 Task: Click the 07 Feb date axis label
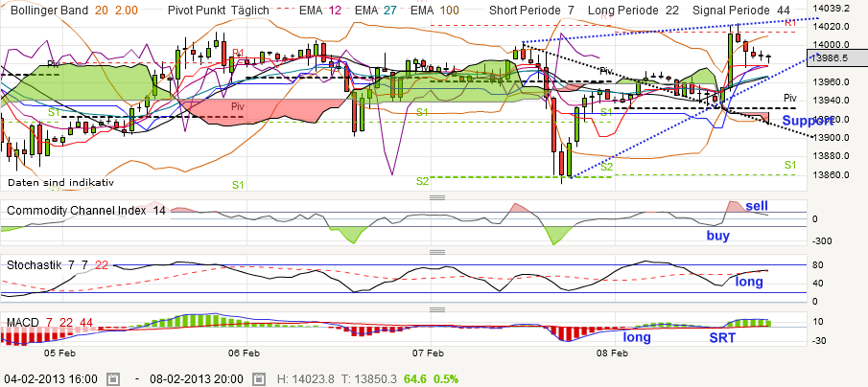(x=429, y=353)
